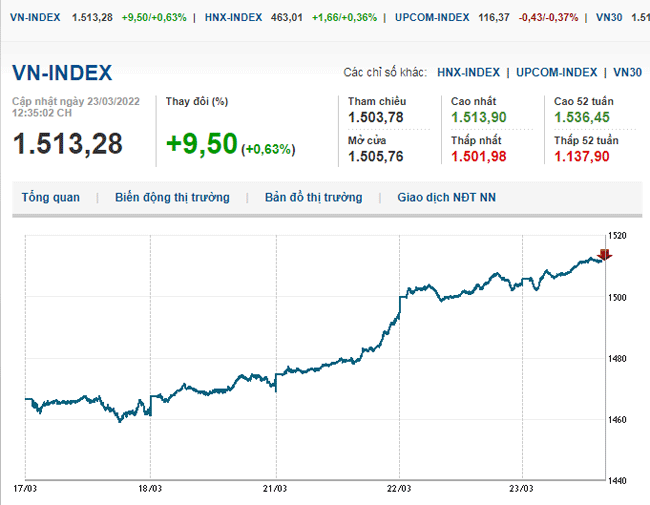Click the red arrow marker on the chart
Screen dimensions: 650x505
[604, 255]
